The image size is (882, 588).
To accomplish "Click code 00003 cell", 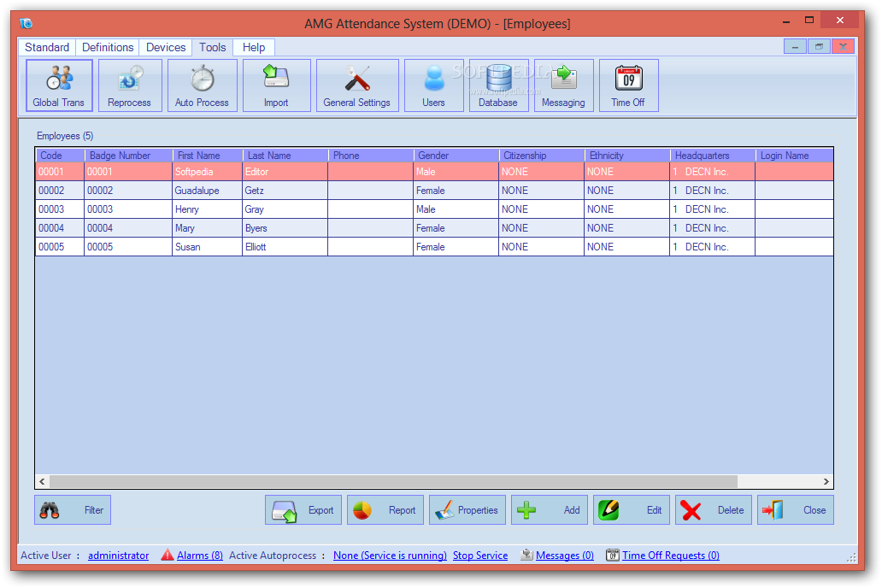I will (60, 209).
